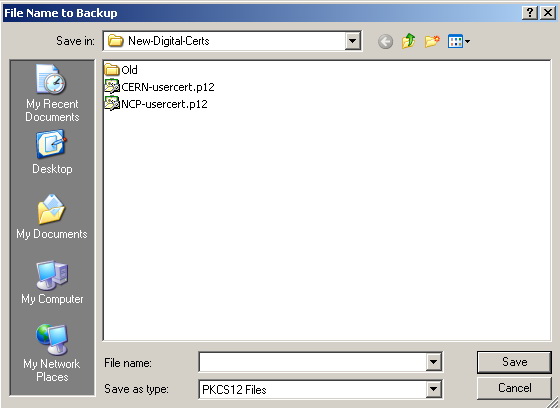Create a new folder
Image resolution: width=560 pixels, height=408 pixels.
[x=432, y=41]
